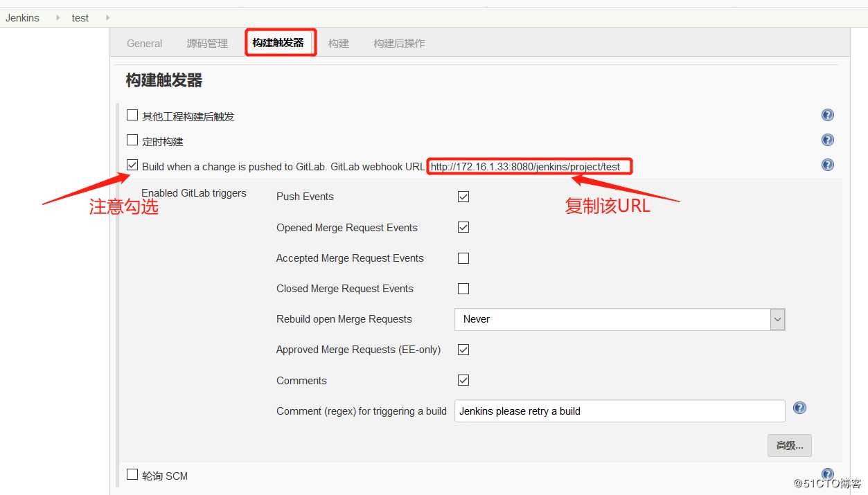Enable 轮询 SCM checkbox
The height and width of the screenshot is (495, 868).
132,475
